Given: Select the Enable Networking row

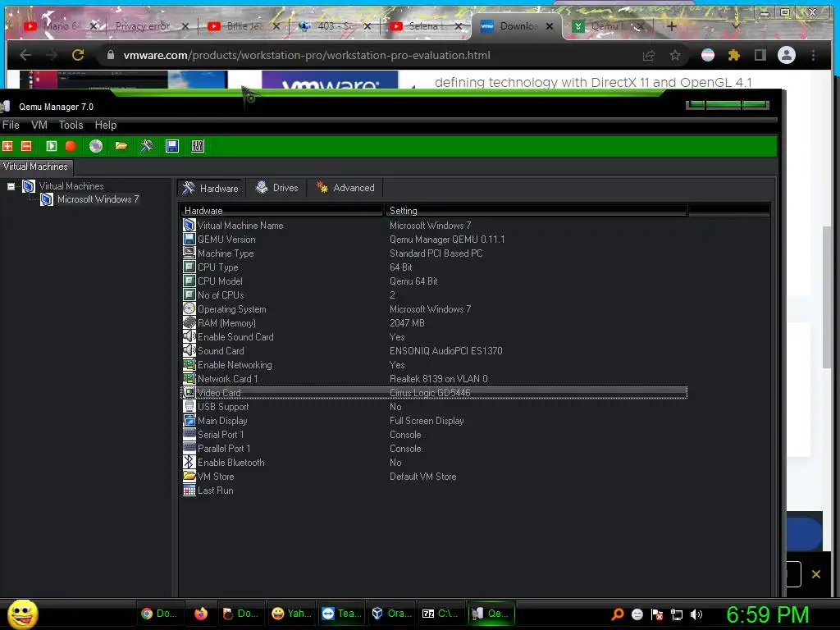Looking at the screenshot, I should [x=434, y=365].
